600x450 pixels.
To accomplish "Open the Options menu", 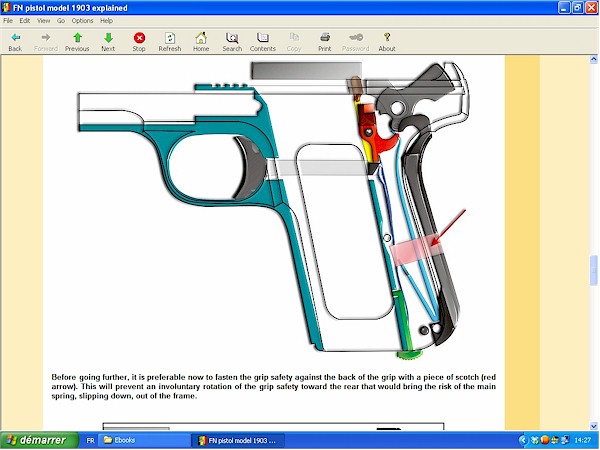I will [x=82, y=21].
